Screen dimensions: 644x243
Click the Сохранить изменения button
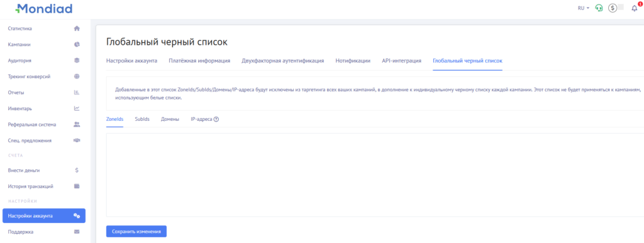pyautogui.click(x=136, y=232)
